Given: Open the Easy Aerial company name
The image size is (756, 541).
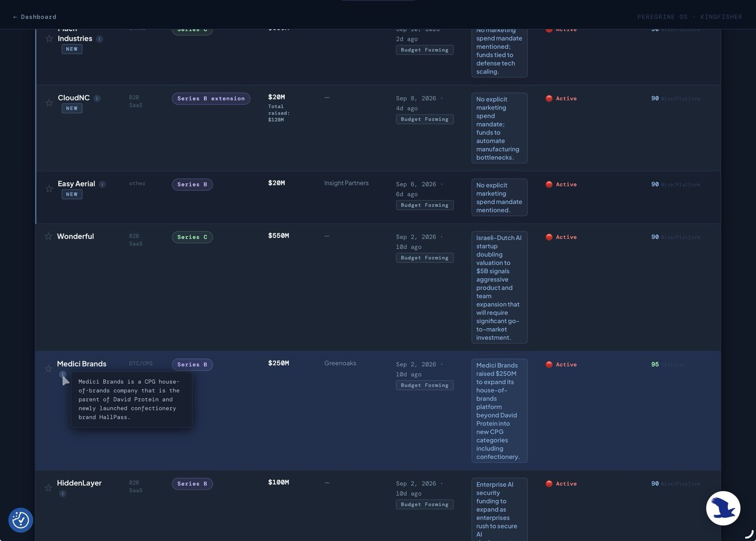Looking at the screenshot, I should click(76, 184).
